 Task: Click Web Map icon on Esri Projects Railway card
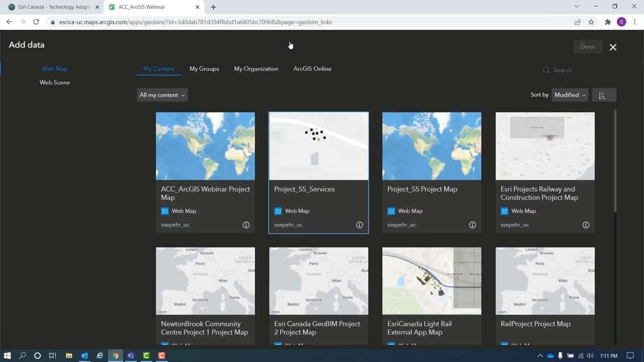(x=504, y=211)
